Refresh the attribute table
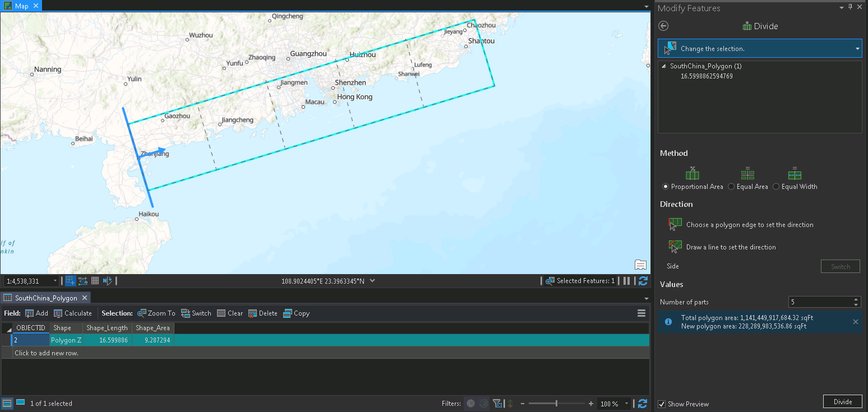The width and height of the screenshot is (868, 412). [643, 404]
